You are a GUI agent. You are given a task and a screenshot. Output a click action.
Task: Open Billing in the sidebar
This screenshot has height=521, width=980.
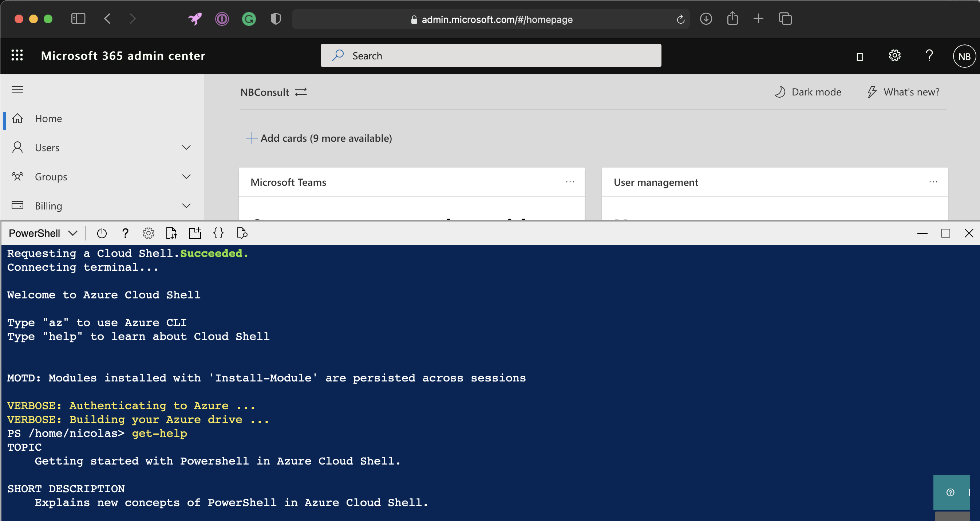coord(48,205)
